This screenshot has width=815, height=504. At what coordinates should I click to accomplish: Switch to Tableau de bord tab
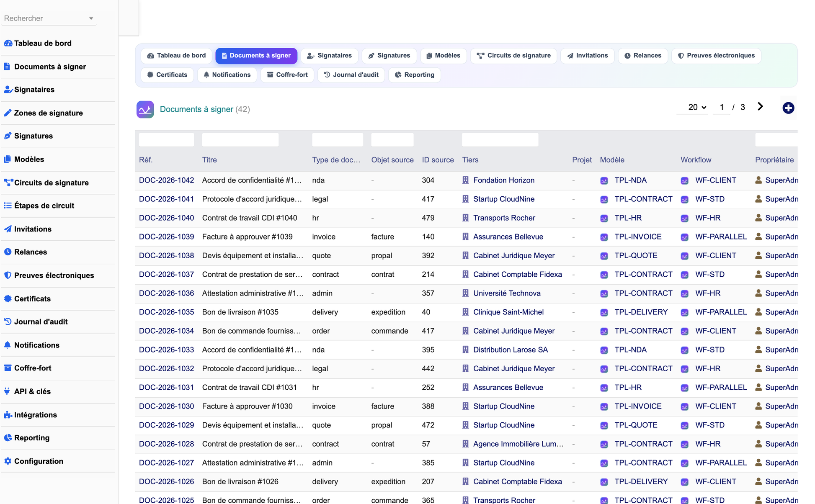tap(176, 56)
